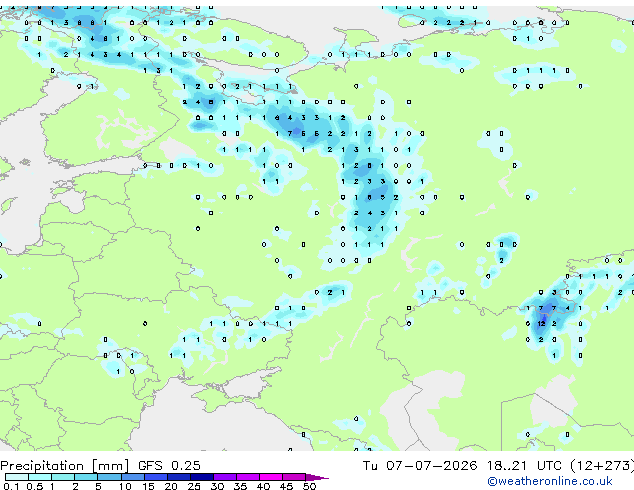Viewport: 634px width, 490px height.
Task: Select the 5 to 10 mm legend color
Action: pos(110,477)
